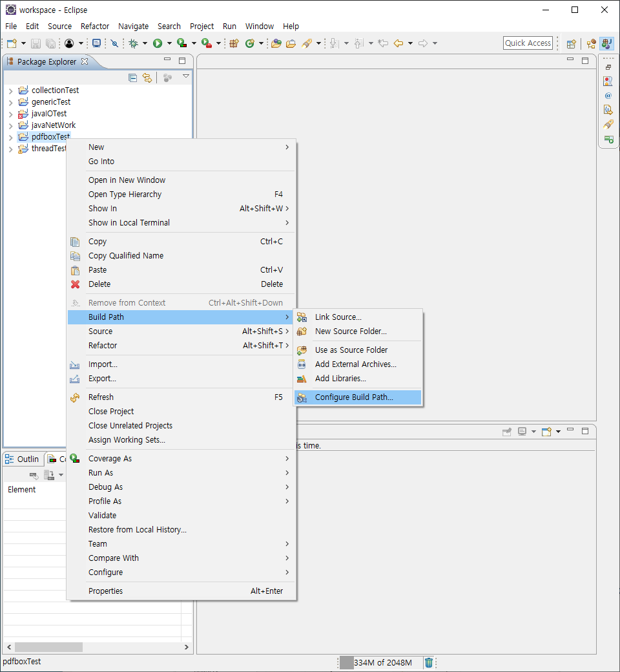
Task: Click the garbage collector trash icon
Action: [428, 662]
